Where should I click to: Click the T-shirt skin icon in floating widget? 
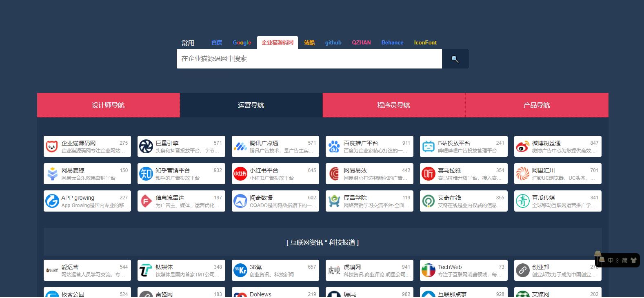tap(633, 260)
